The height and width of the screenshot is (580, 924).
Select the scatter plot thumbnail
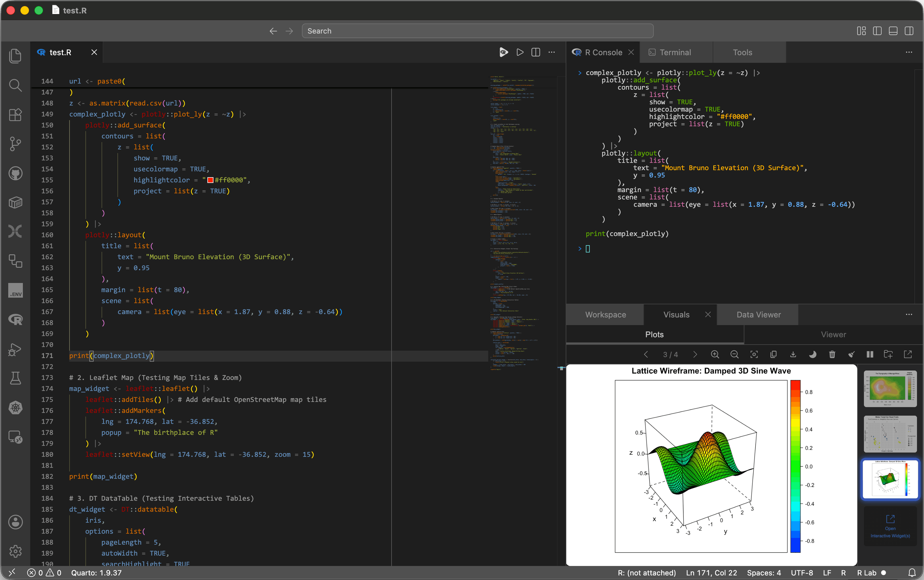point(890,434)
